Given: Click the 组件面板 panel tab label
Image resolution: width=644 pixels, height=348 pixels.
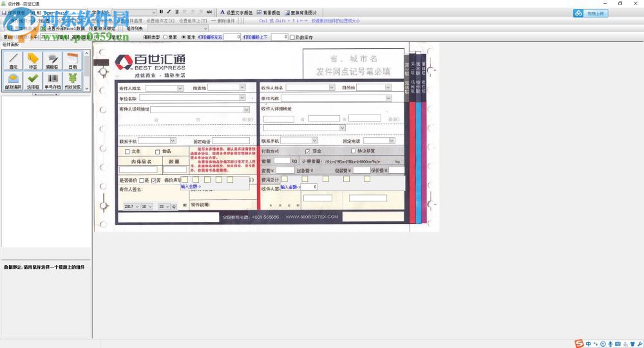Looking at the screenshot, I should pos(11,44).
